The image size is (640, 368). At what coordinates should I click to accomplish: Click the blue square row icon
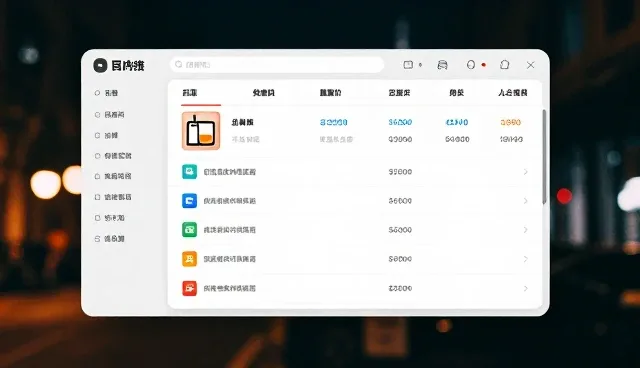click(189, 201)
